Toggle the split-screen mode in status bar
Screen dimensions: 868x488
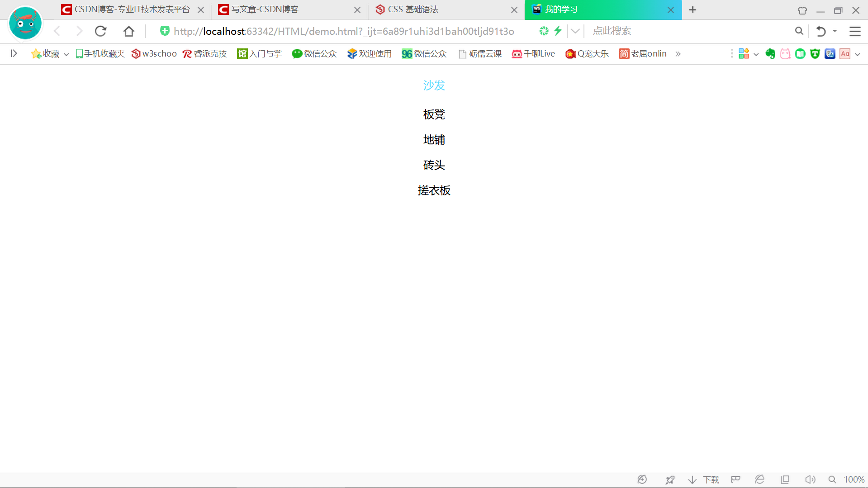pyautogui.click(x=785, y=479)
